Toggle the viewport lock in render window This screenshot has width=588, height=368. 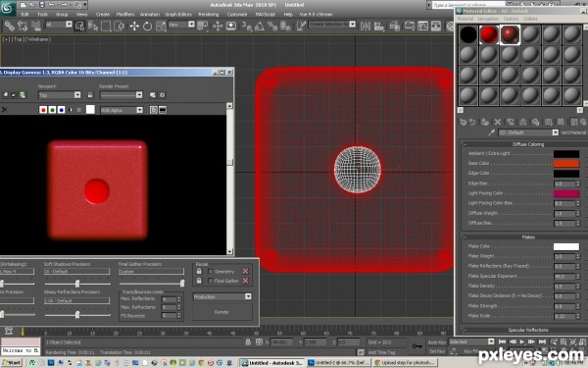[90, 95]
